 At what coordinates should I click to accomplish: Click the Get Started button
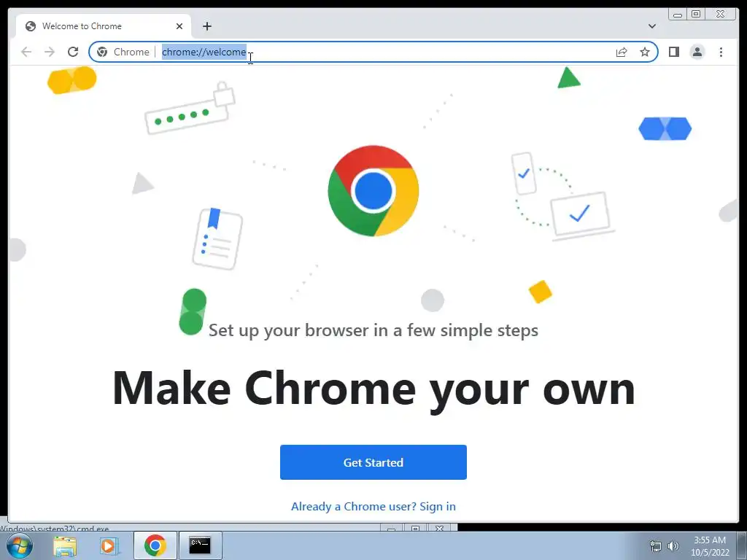coord(373,462)
